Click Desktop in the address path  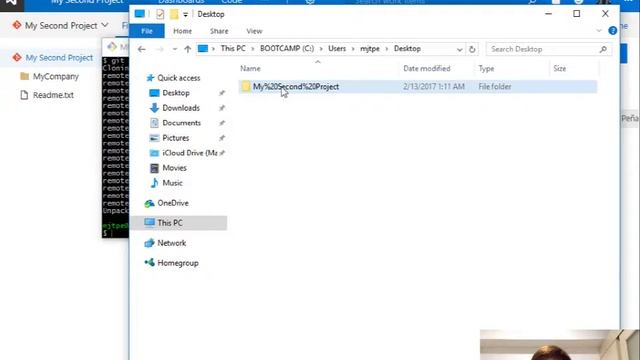[x=407, y=49]
